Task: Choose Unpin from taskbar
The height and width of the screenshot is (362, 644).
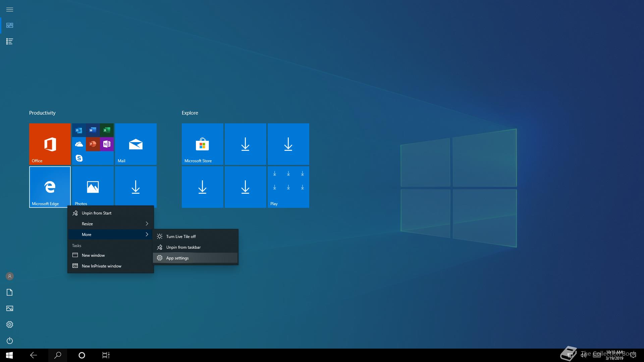Action: coord(195,247)
